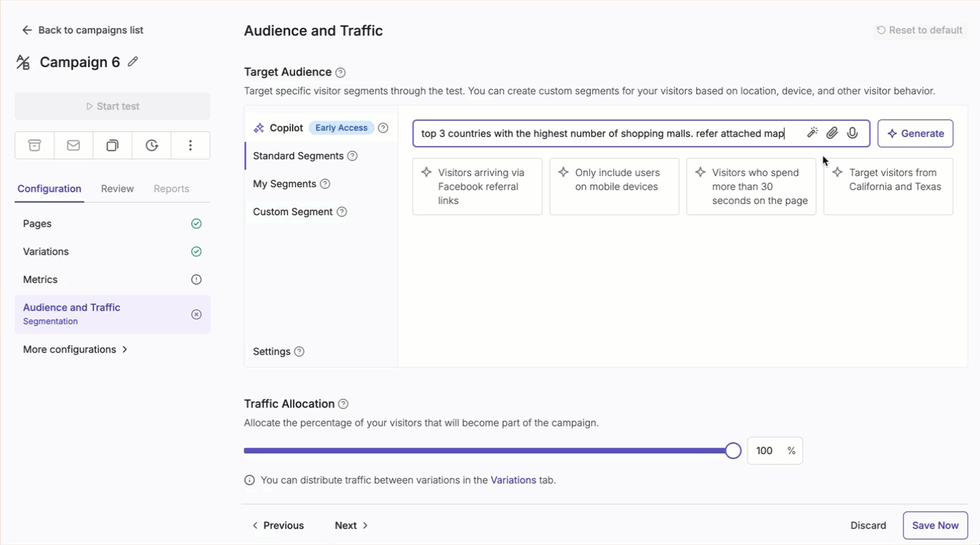
Task: Click the Campaign 6 title
Action: pos(80,62)
